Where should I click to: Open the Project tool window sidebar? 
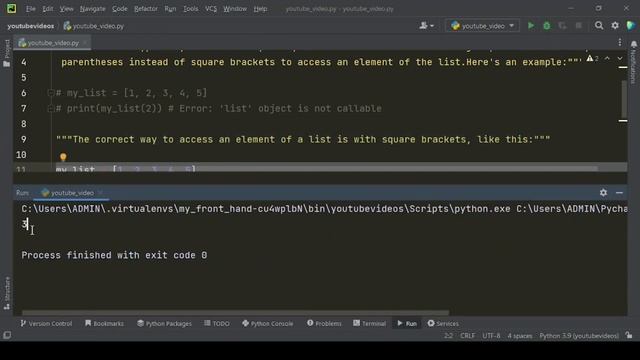click(x=7, y=53)
